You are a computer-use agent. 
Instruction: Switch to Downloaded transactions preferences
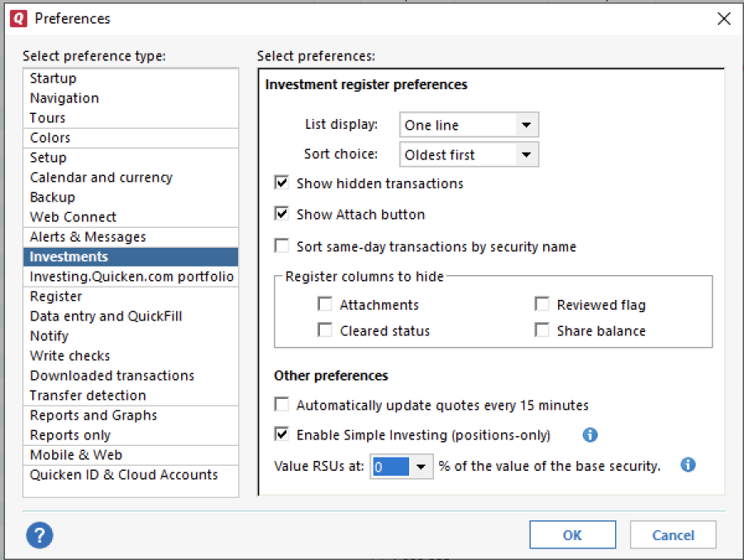(112, 376)
